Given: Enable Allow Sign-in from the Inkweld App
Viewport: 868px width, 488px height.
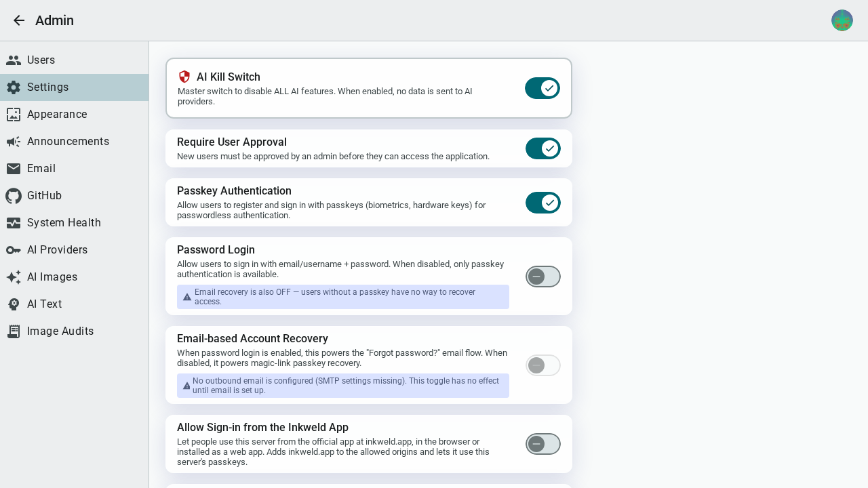Looking at the screenshot, I should pos(543,444).
